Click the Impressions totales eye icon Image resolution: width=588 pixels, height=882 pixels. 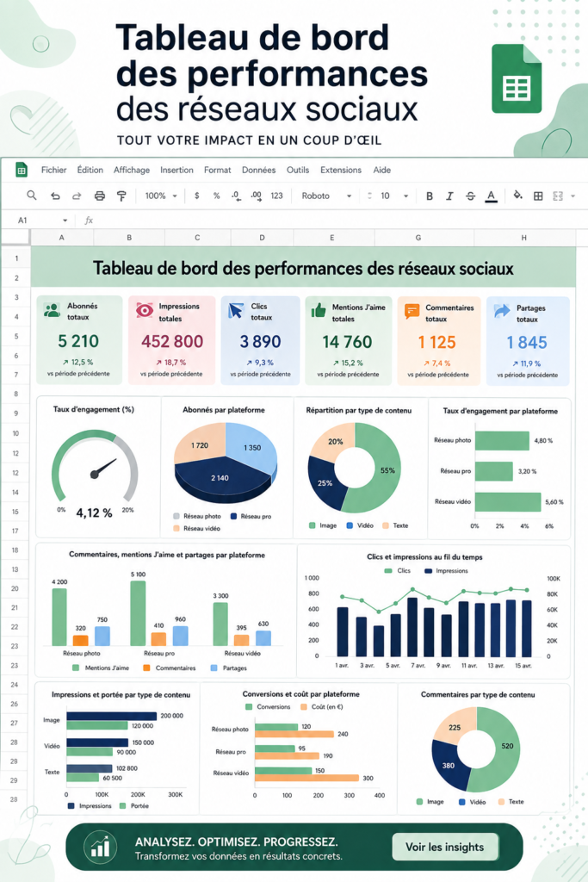click(x=145, y=310)
